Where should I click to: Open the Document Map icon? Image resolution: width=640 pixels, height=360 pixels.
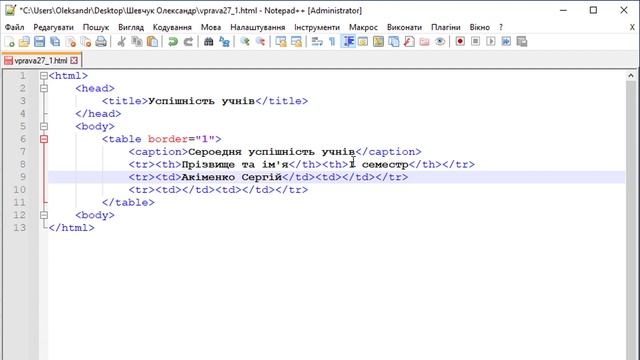click(378, 42)
